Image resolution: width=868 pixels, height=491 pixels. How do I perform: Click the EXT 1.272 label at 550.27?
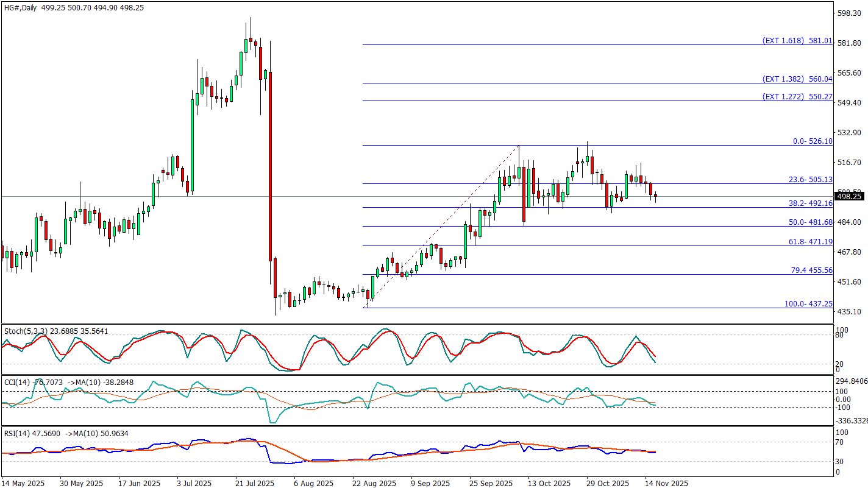(x=797, y=97)
